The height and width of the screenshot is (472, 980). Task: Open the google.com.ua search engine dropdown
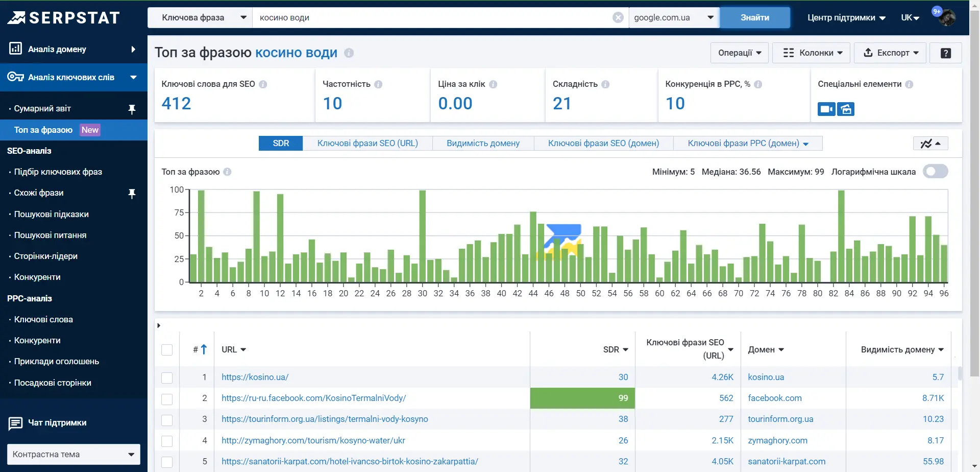[x=674, y=17]
